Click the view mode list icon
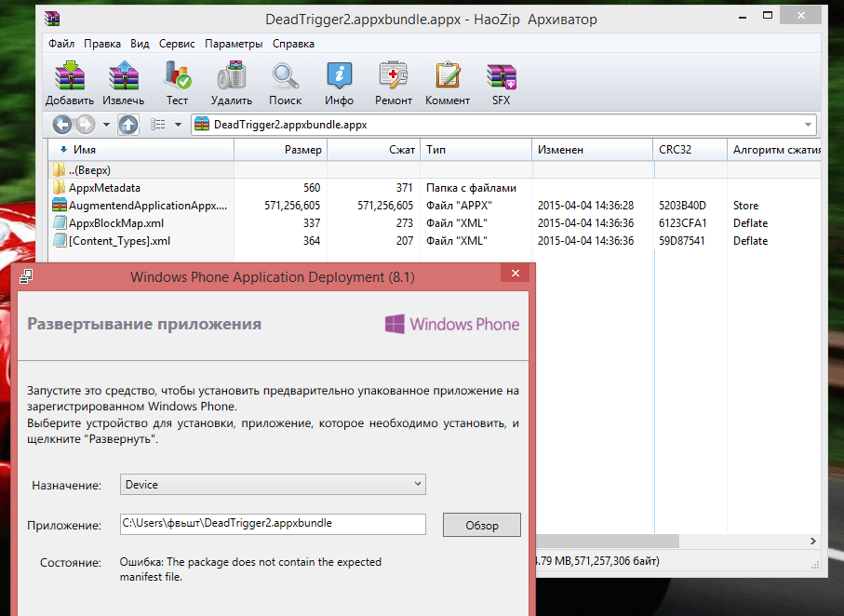 (157, 125)
